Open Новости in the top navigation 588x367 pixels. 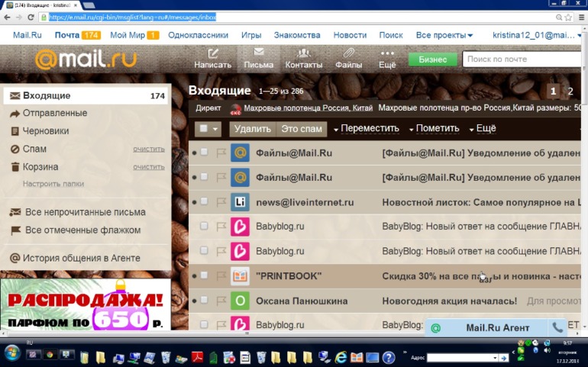click(350, 35)
